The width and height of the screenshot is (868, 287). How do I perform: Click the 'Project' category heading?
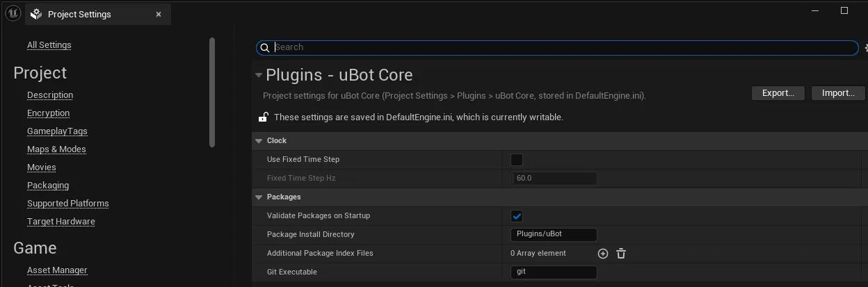click(x=40, y=73)
